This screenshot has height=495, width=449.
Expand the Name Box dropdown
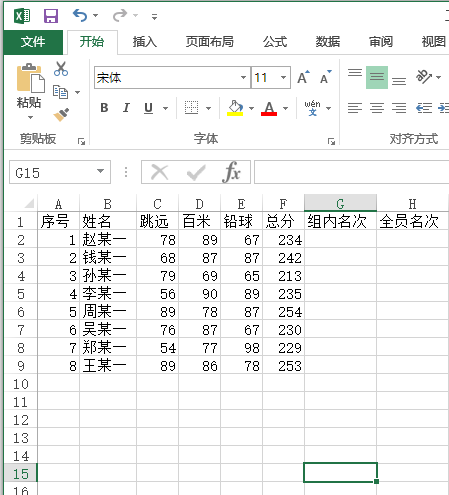[100, 171]
